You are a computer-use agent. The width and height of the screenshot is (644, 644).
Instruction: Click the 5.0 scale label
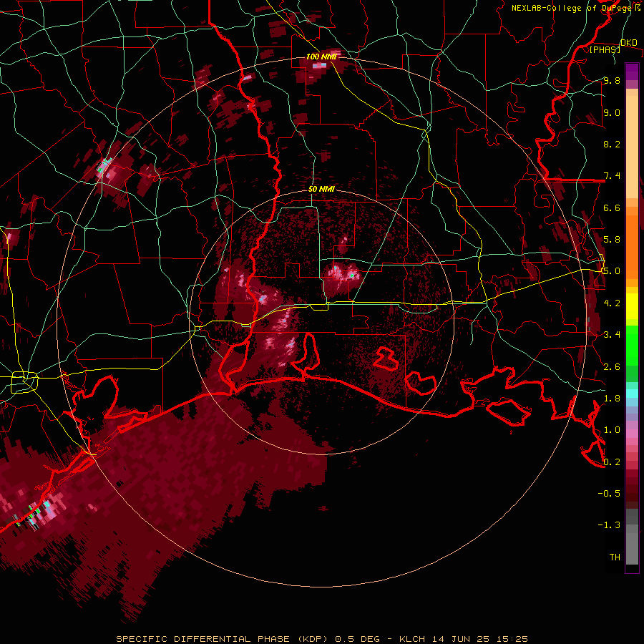[x=612, y=271]
